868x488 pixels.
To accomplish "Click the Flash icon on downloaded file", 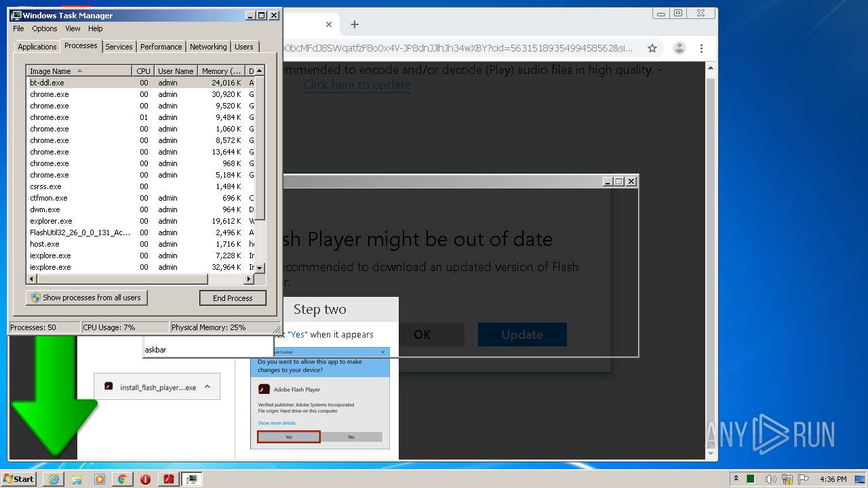I will click(108, 386).
